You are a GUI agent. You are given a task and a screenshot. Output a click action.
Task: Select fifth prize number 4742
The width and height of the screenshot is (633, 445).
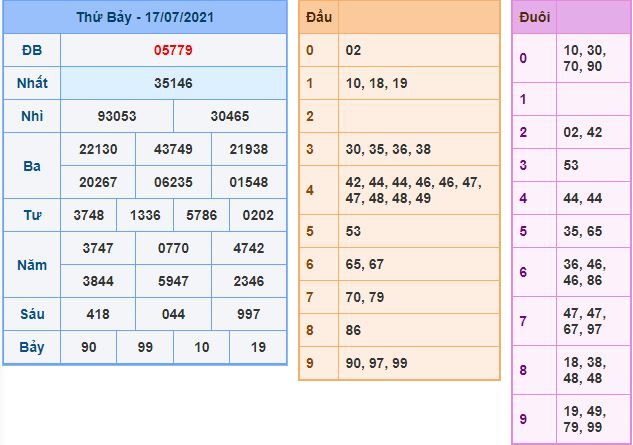pos(249,248)
